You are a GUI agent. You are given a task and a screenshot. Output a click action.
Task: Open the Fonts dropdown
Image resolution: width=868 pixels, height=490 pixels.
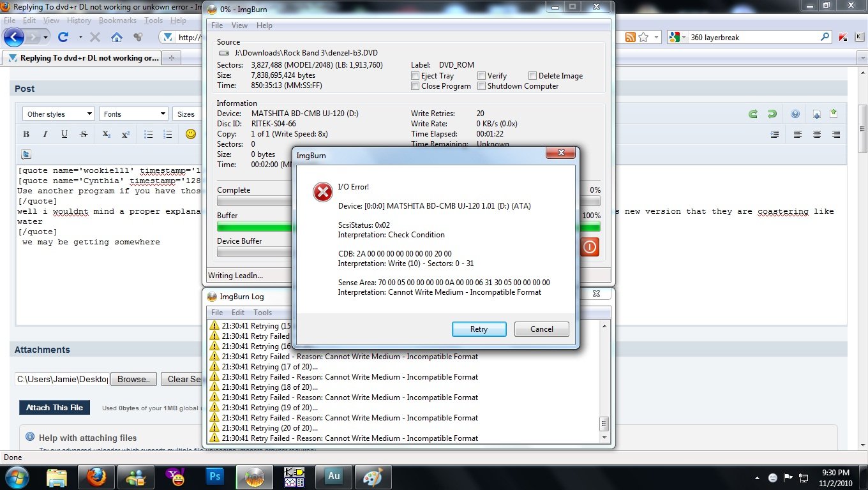[x=133, y=114]
